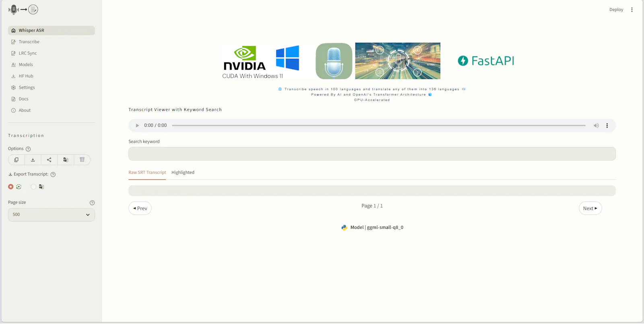Open the Whisper ASR home page
This screenshot has width=644, height=324.
(52, 30)
